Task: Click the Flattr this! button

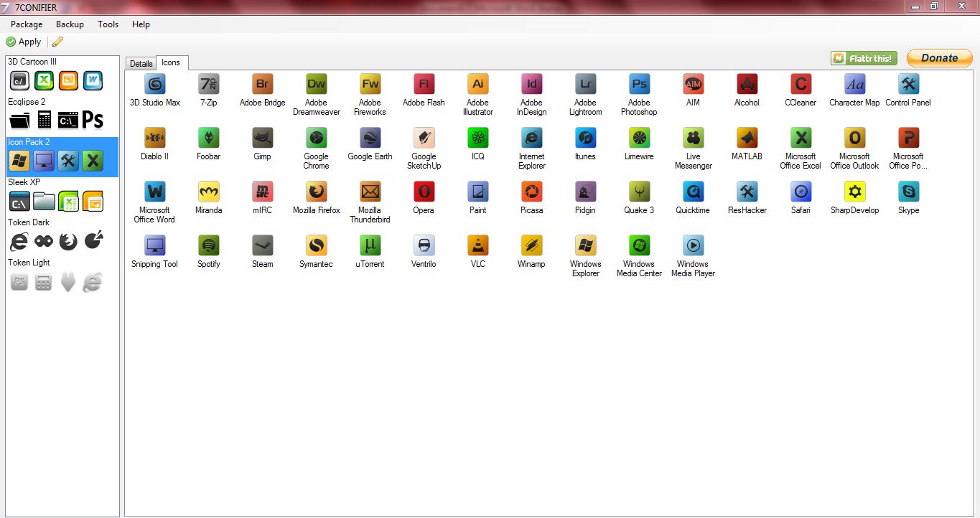Action: pos(864,58)
